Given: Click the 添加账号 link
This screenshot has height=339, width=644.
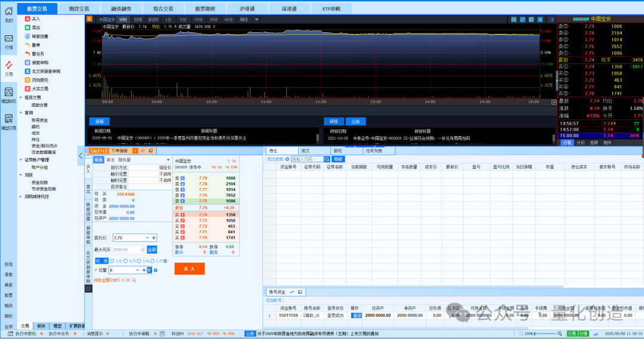Looking at the screenshot, I should (x=274, y=300).
